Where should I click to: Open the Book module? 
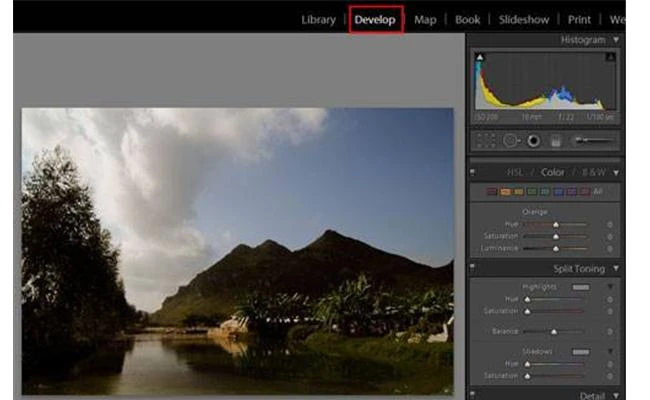click(467, 19)
